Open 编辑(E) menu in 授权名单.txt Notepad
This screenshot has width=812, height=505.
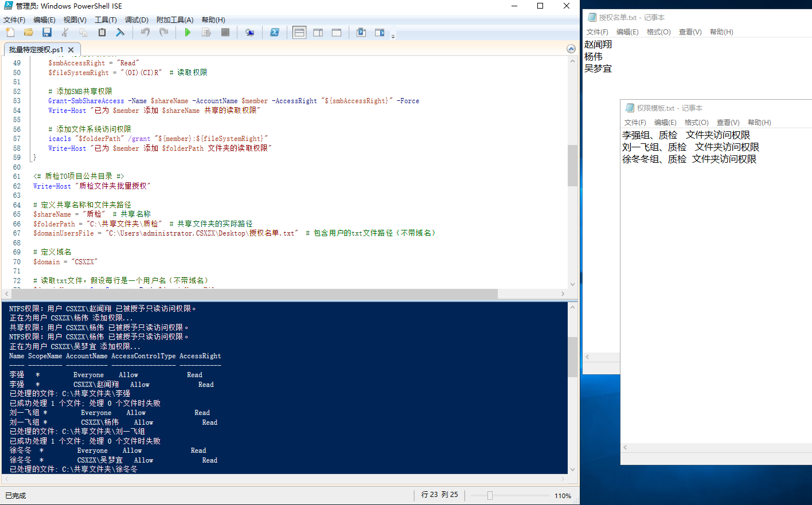pos(627,32)
